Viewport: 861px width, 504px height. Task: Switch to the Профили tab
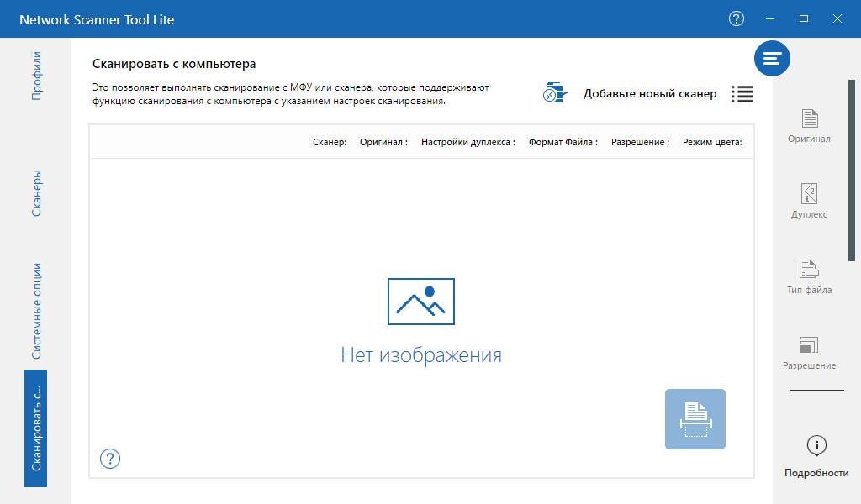click(35, 76)
